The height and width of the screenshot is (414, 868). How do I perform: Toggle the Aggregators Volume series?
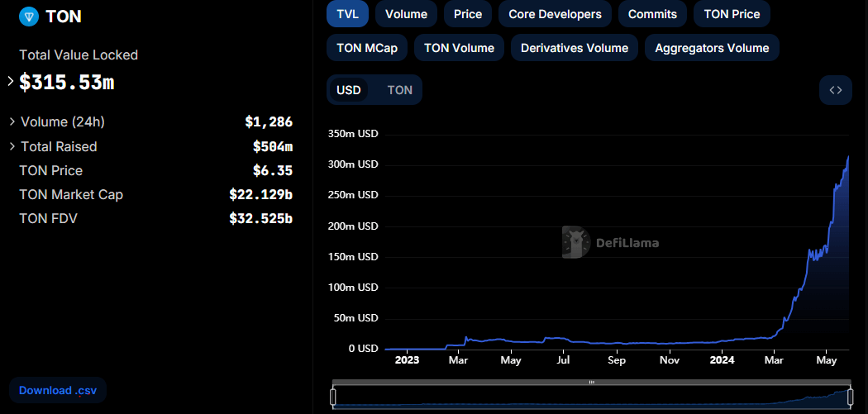[712, 48]
